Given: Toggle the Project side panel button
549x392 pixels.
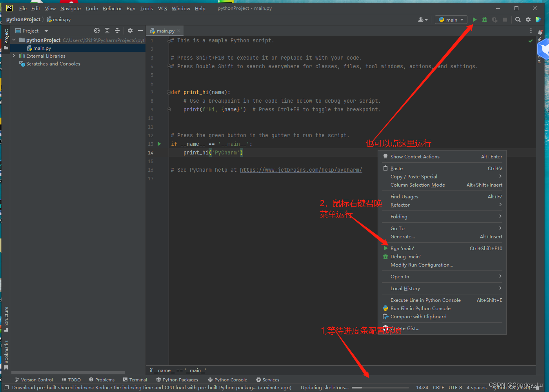Looking at the screenshot, I should pyautogui.click(x=6, y=39).
